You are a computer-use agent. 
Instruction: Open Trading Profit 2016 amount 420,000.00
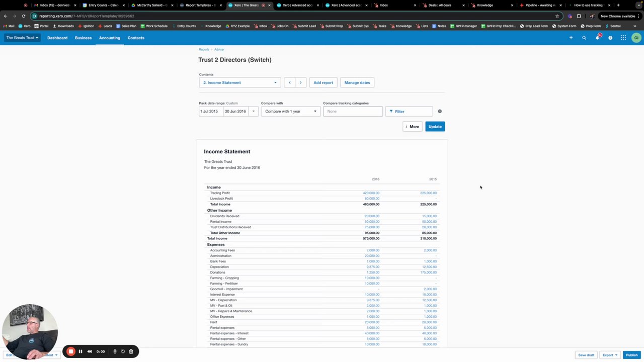pos(371,193)
